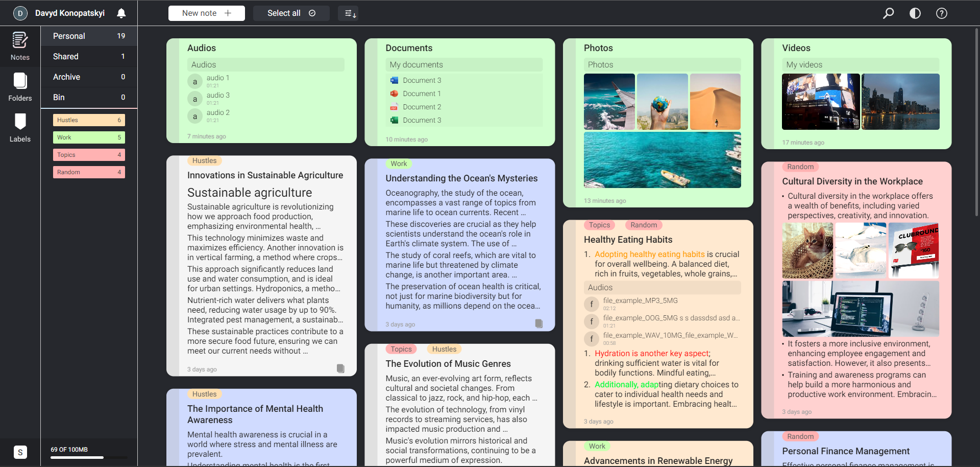Open Document 2 PDF file icon
This screenshot has height=467, width=980.
click(x=394, y=107)
